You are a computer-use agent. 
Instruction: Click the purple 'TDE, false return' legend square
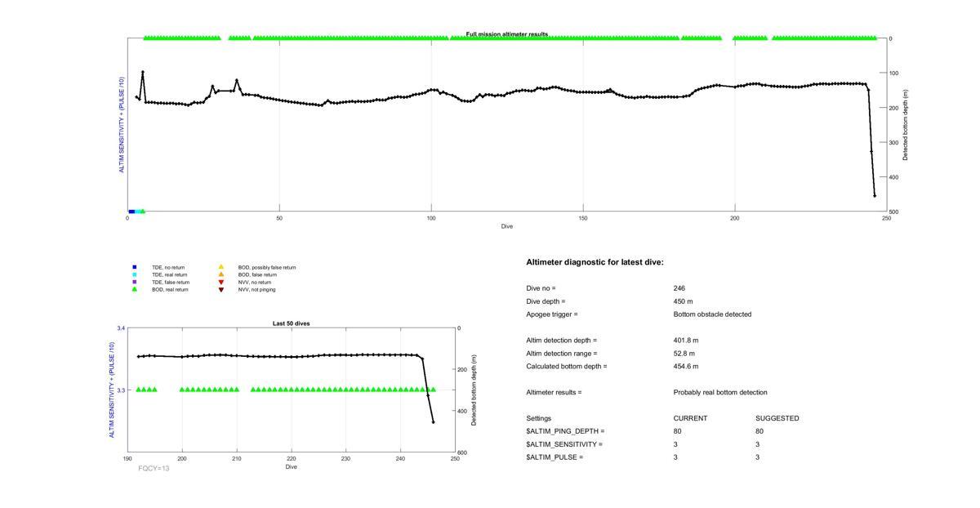click(x=135, y=282)
